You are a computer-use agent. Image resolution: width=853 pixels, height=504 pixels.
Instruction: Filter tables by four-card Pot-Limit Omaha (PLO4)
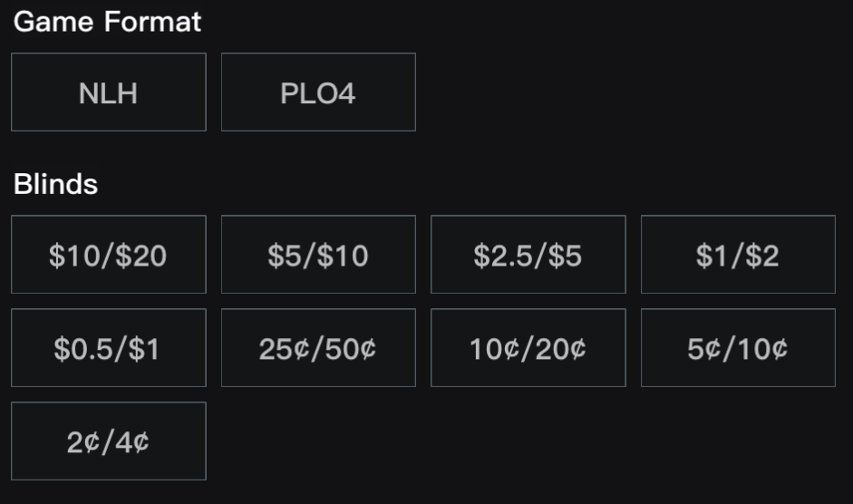(x=318, y=92)
